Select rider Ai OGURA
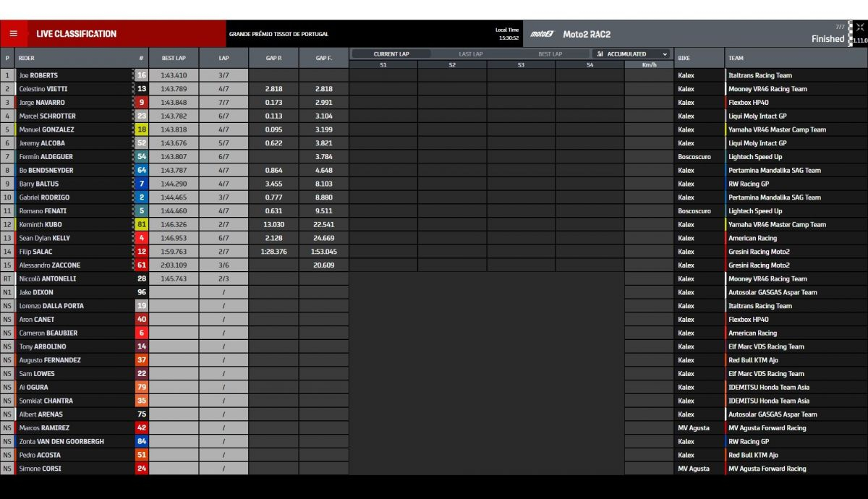 coord(35,387)
